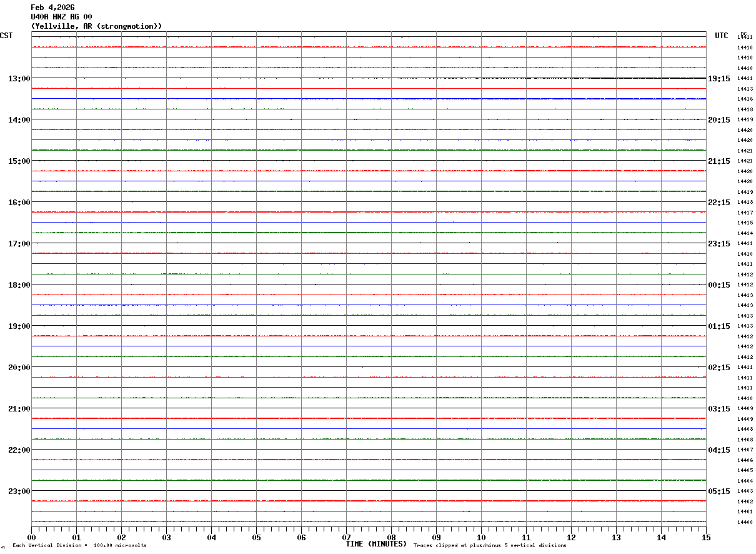Click the 00 minute tick on the axis
Viewport: 756px width, 554px height.
coord(32,537)
